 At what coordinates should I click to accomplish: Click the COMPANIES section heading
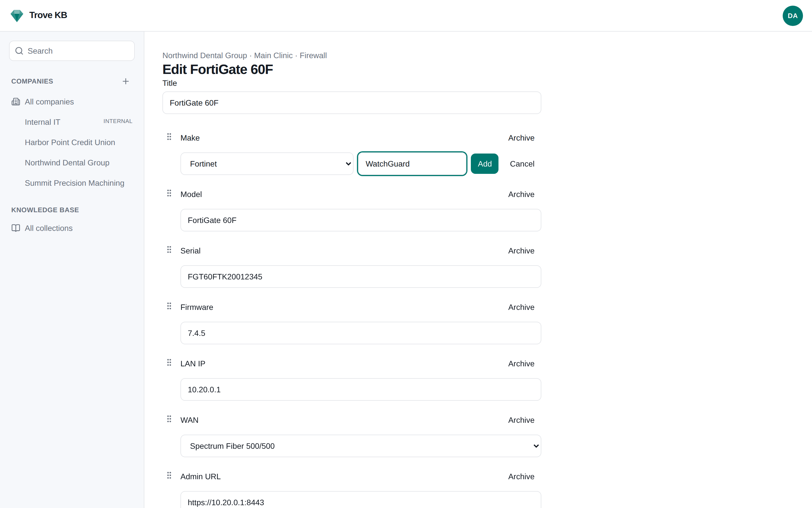pyautogui.click(x=32, y=81)
